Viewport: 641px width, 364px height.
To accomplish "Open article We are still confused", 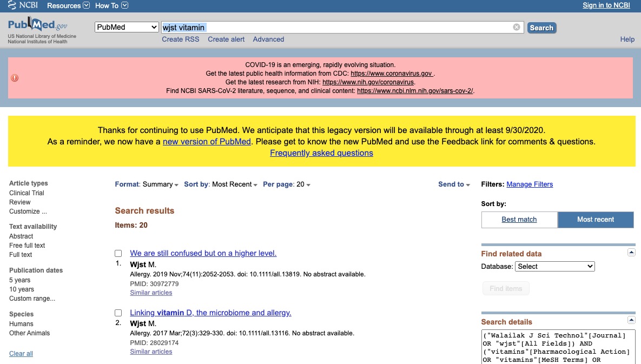I will (x=203, y=253).
